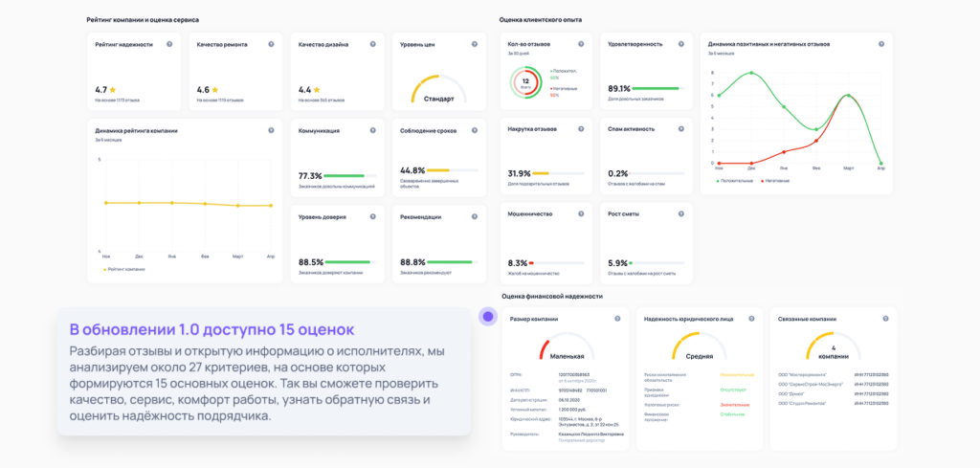The width and height of the screenshot is (980, 468).
Task: Click the Накрутка отзывов 31.9% progress bar
Action: pos(558,173)
